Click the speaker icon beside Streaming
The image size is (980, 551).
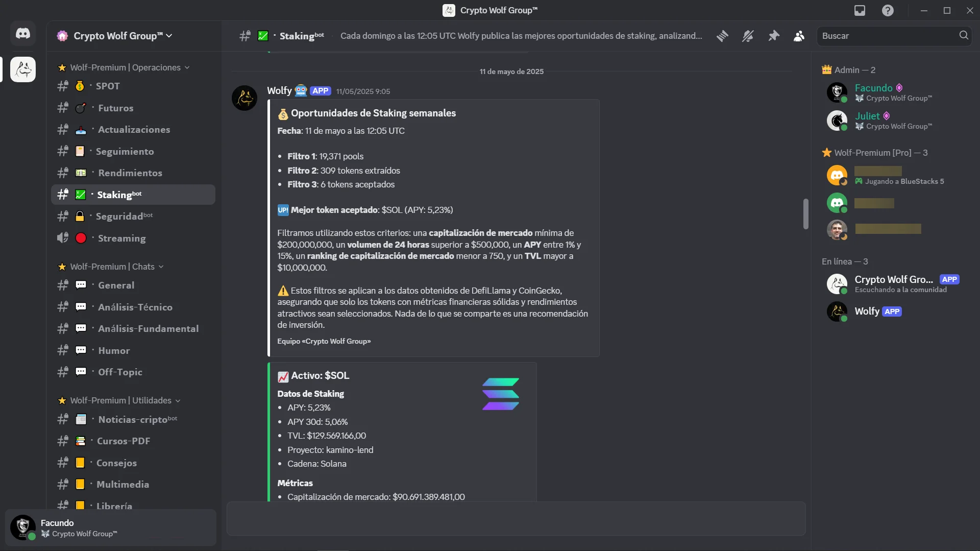[x=63, y=238]
